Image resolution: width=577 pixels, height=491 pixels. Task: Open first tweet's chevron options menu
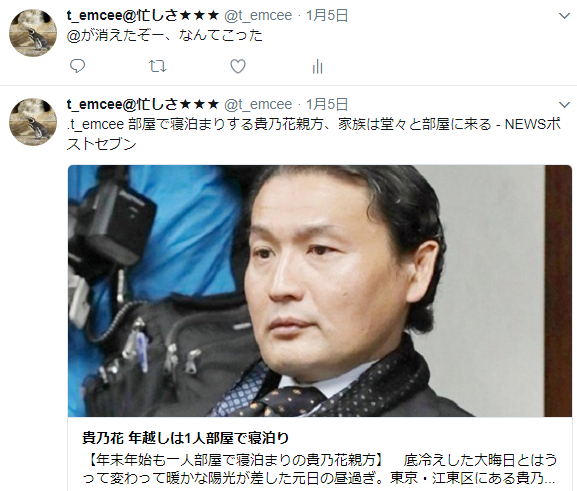click(x=564, y=16)
